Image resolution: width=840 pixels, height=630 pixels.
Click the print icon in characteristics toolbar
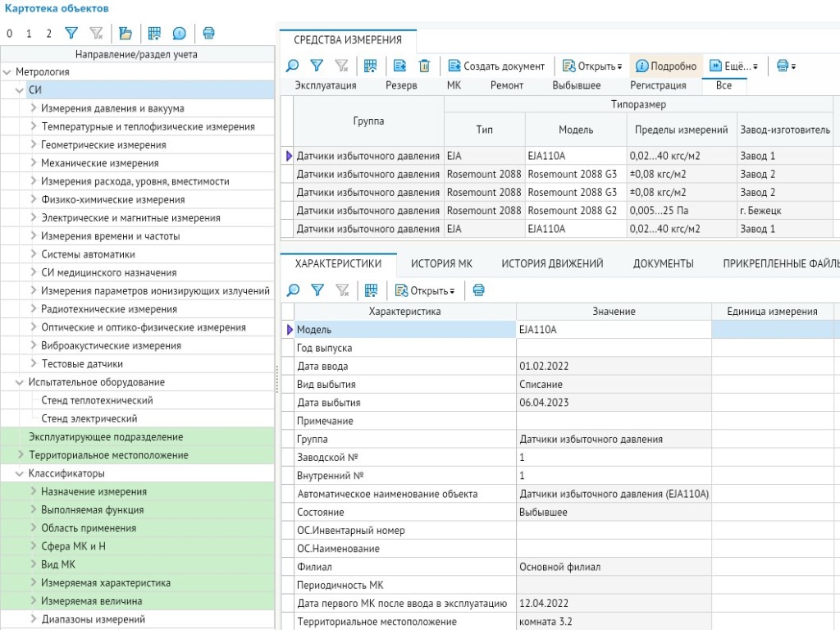click(x=479, y=290)
